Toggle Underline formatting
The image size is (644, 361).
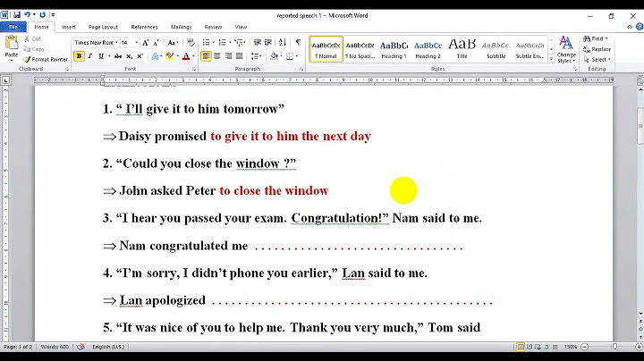pyautogui.click(x=100, y=56)
